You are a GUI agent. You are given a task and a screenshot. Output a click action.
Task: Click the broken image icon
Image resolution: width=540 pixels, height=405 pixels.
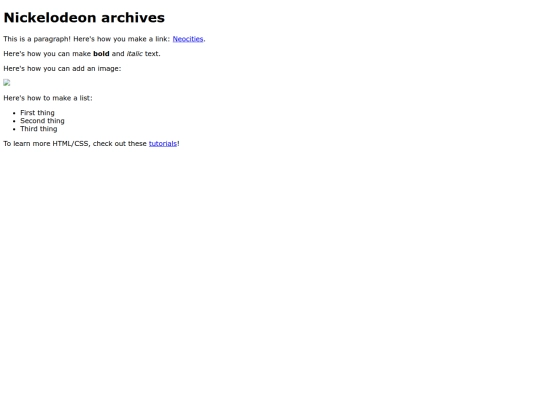point(7,83)
